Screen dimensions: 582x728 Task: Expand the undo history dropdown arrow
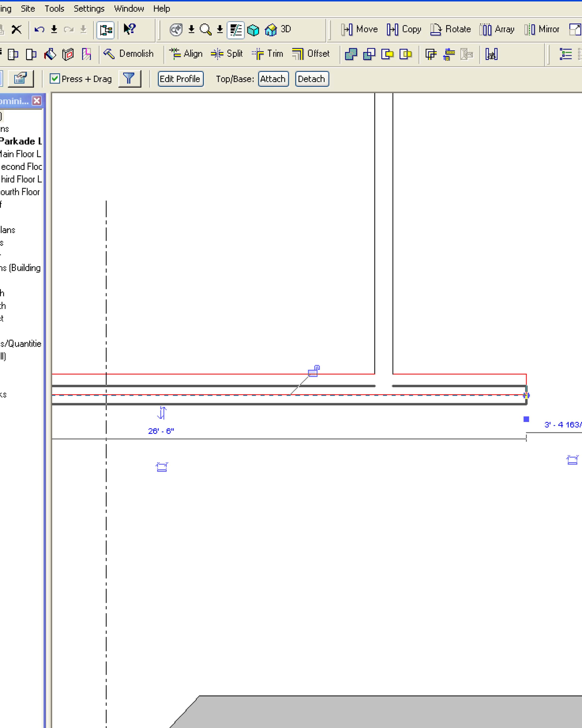pyautogui.click(x=54, y=30)
